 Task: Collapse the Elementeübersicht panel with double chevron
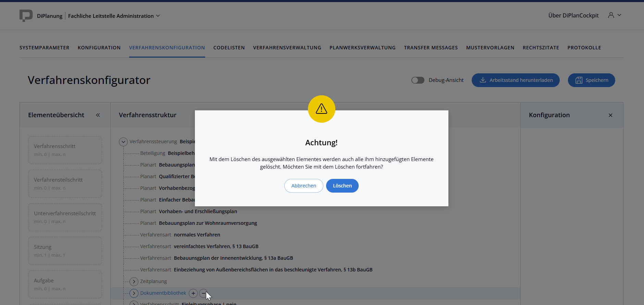click(98, 115)
